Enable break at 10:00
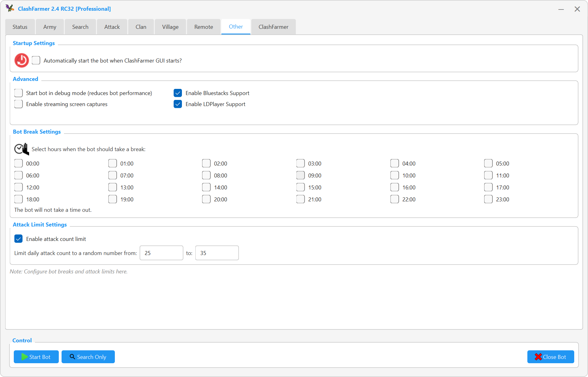Screen dimensions: 588x377 [394, 175]
